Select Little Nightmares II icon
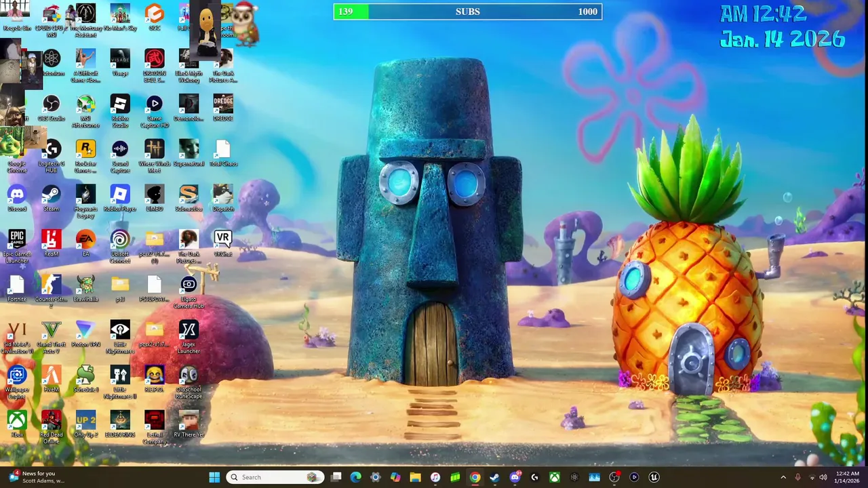868x488 pixels. [120, 382]
